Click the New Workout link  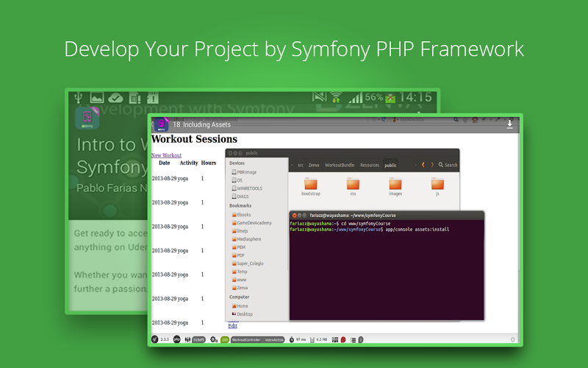click(166, 155)
